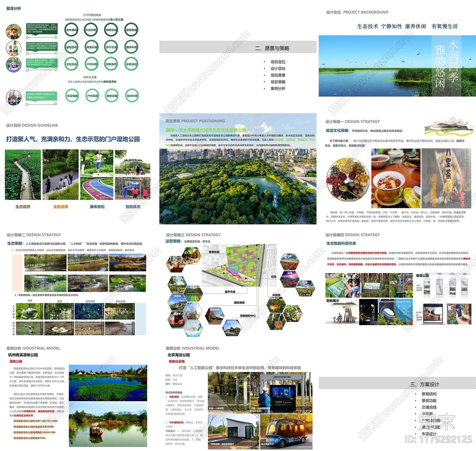Click the 杭州西溪湿地公园 title
The height and width of the screenshot is (451, 476).
[23, 355]
